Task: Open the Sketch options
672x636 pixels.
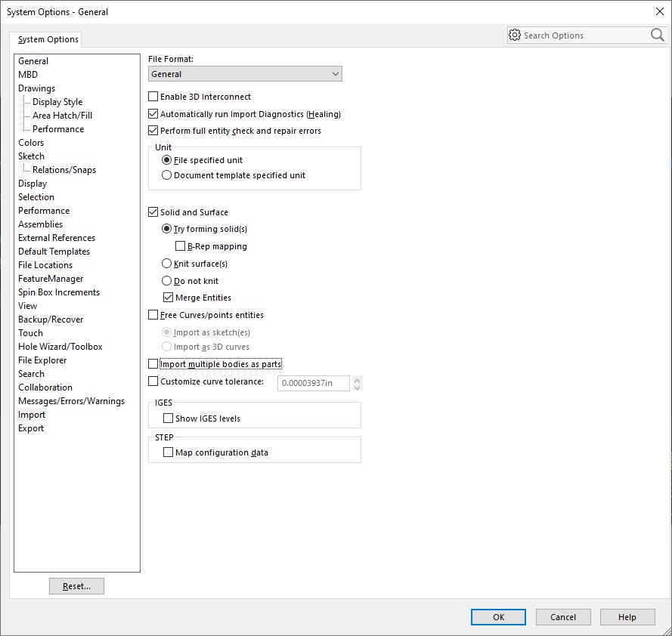Action: point(31,156)
